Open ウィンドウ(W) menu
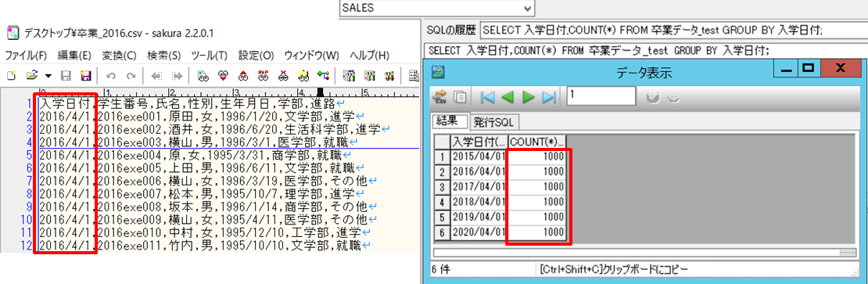Screen dimensions: 868x284 point(312,56)
